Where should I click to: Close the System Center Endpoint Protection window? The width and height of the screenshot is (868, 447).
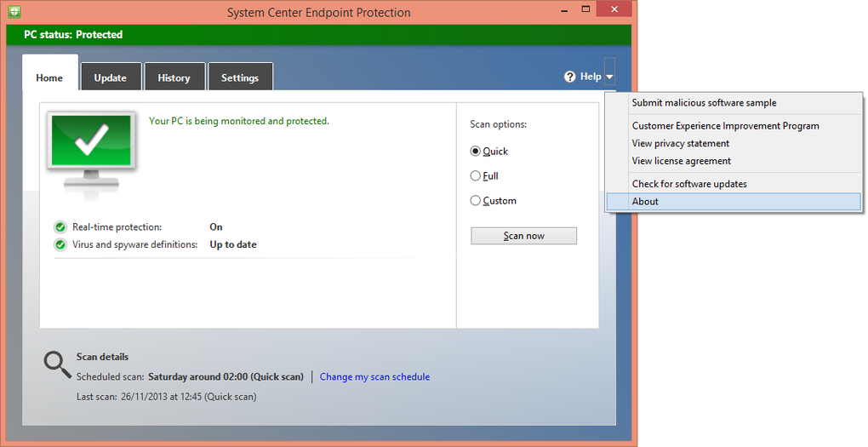tap(614, 9)
